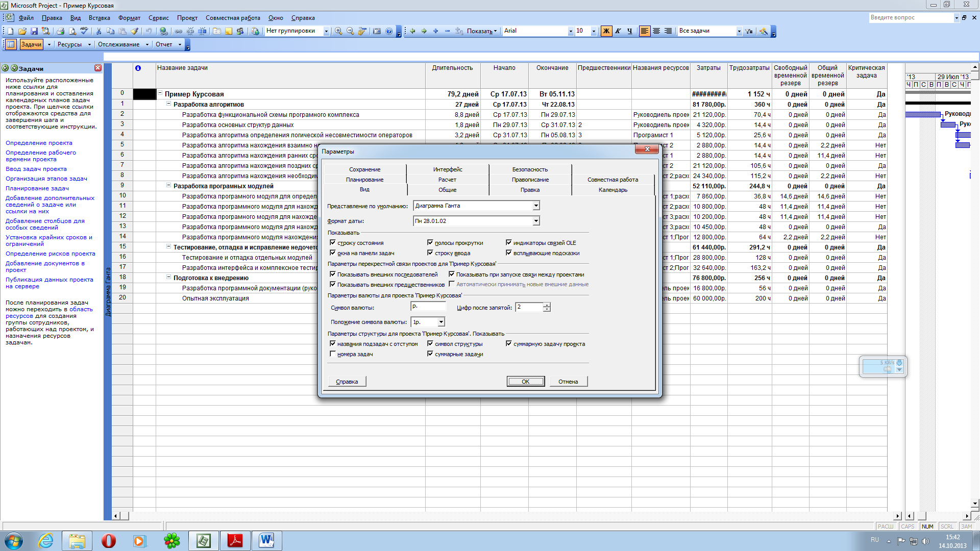Click the 'Отмена' button
The width and height of the screenshot is (980, 551).
[x=568, y=382]
